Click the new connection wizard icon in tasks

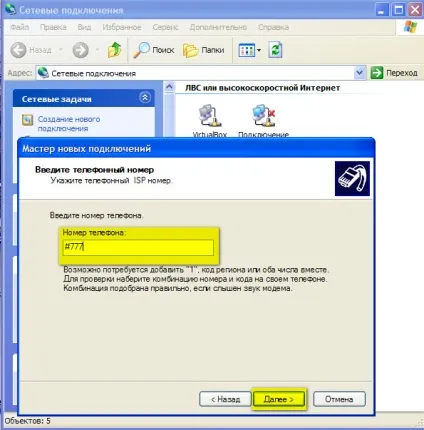tap(28, 120)
